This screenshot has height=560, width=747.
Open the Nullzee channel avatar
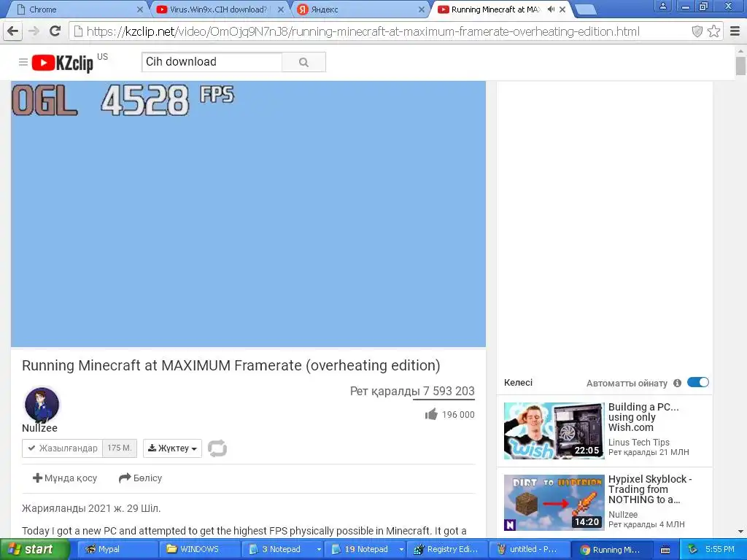point(42,404)
